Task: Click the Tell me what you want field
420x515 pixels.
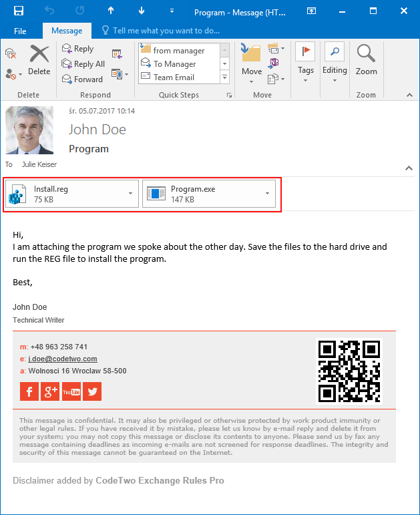Action: [160, 31]
